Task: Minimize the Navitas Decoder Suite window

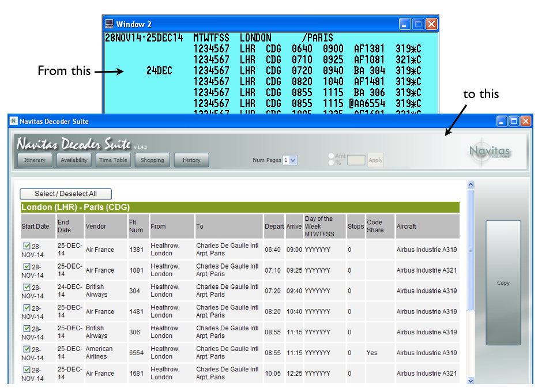Action: click(502, 121)
